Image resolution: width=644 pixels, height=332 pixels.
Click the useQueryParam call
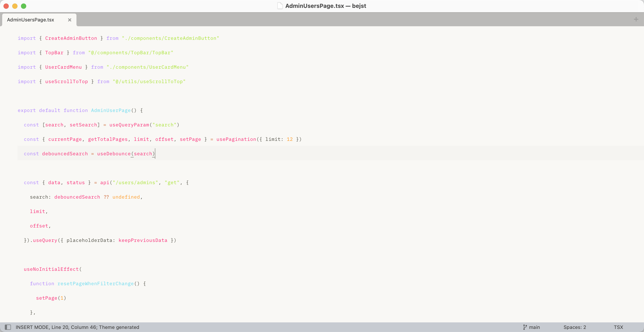pos(129,125)
